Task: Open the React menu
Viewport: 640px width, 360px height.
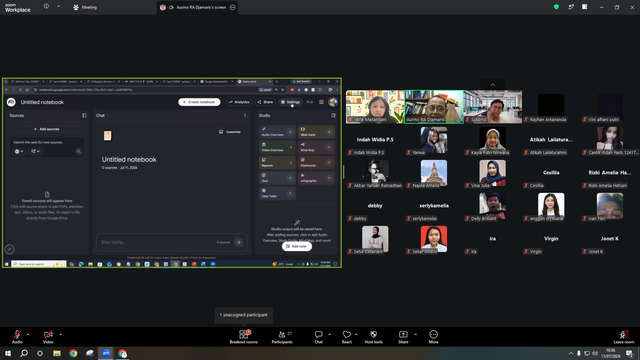Action: coord(347,337)
